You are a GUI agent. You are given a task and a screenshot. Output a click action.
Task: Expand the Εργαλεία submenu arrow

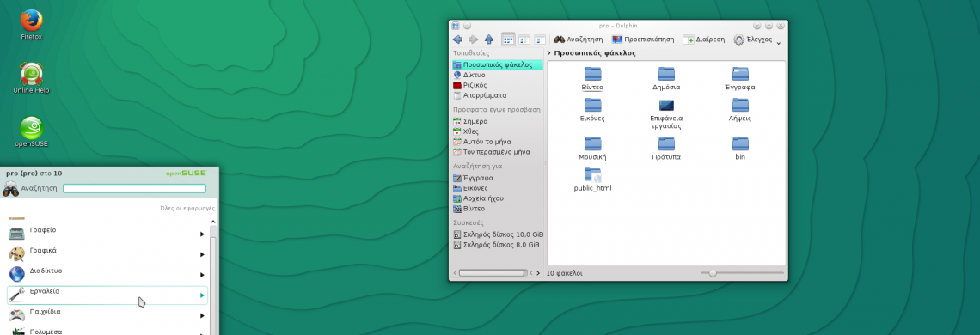pyautogui.click(x=202, y=295)
